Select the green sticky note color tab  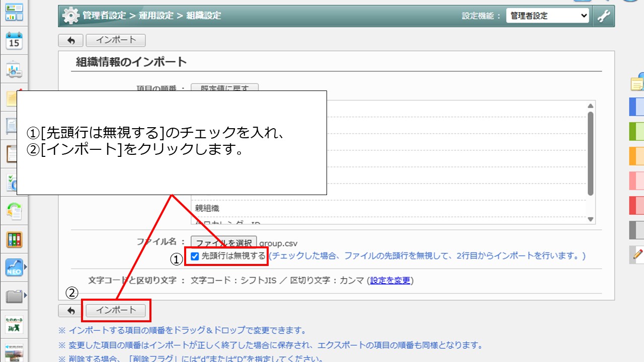pyautogui.click(x=636, y=131)
